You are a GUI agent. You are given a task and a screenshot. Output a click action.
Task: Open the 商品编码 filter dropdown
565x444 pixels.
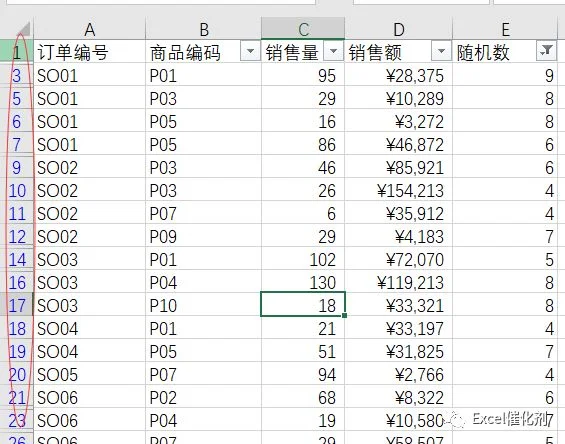click(x=250, y=52)
